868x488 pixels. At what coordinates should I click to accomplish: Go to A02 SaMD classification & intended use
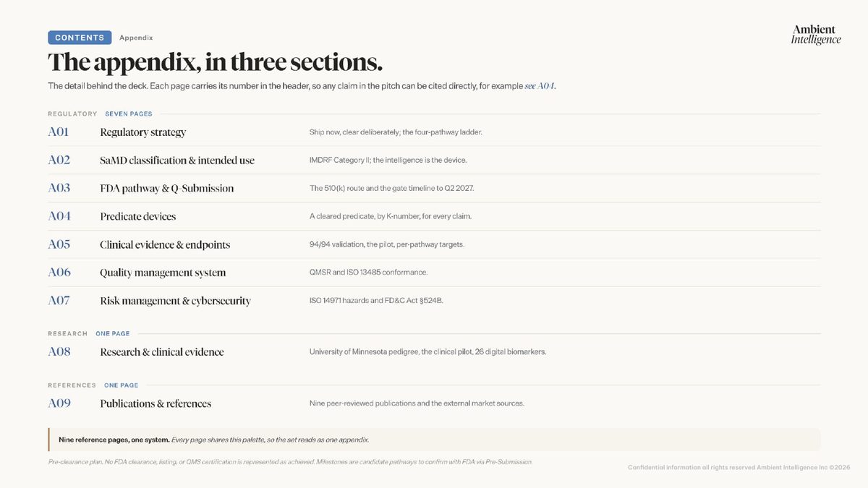click(x=434, y=160)
